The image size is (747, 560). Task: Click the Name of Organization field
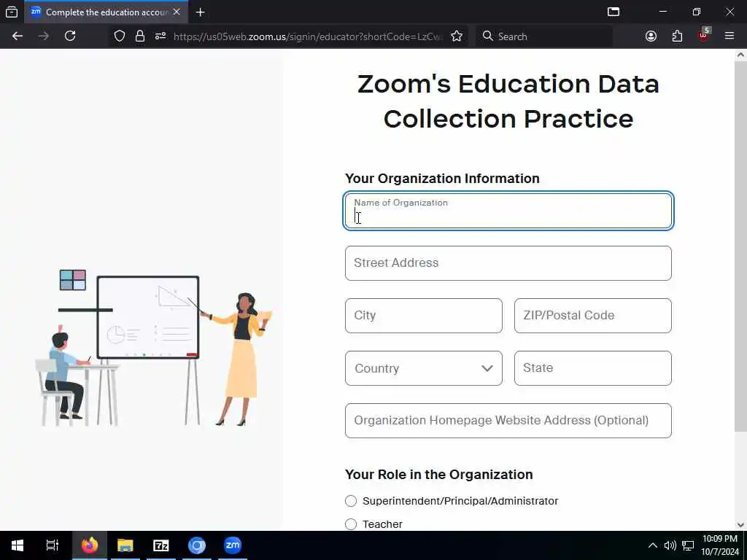(x=508, y=211)
